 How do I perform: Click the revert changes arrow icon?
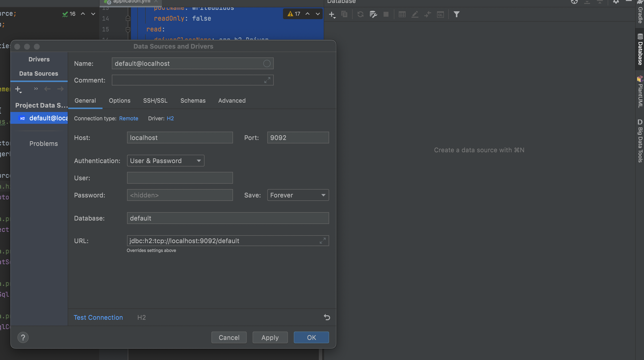click(327, 317)
